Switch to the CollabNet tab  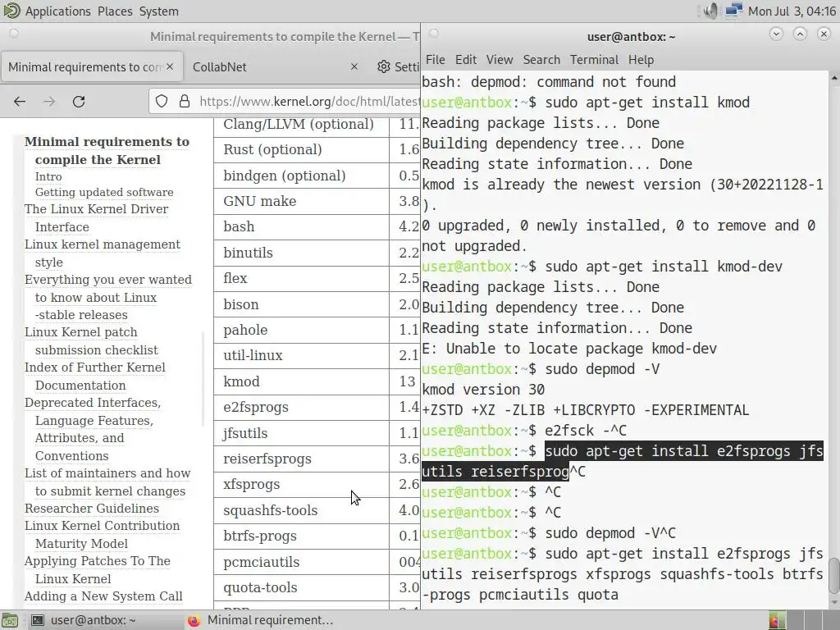click(x=220, y=67)
